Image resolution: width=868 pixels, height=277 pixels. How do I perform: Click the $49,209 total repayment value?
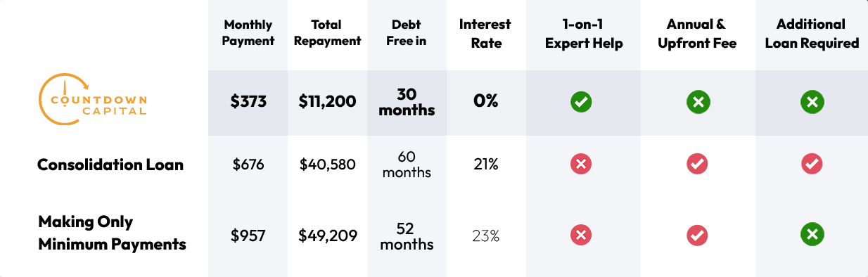pos(328,235)
